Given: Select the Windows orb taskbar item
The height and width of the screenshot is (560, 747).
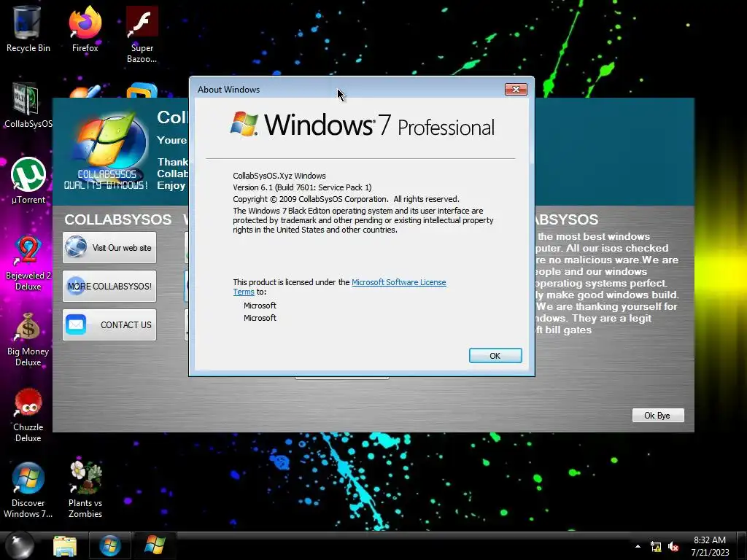Looking at the screenshot, I should [110, 546].
